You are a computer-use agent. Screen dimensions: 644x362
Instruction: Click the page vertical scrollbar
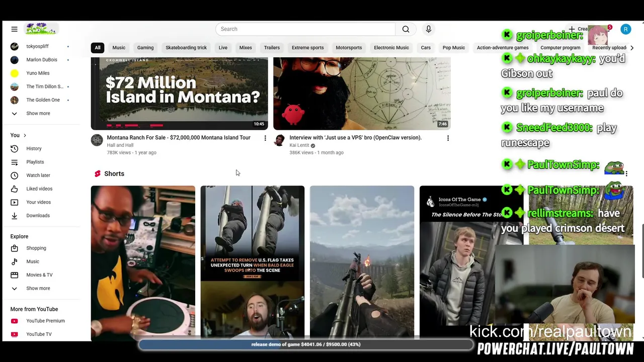pos(642,250)
